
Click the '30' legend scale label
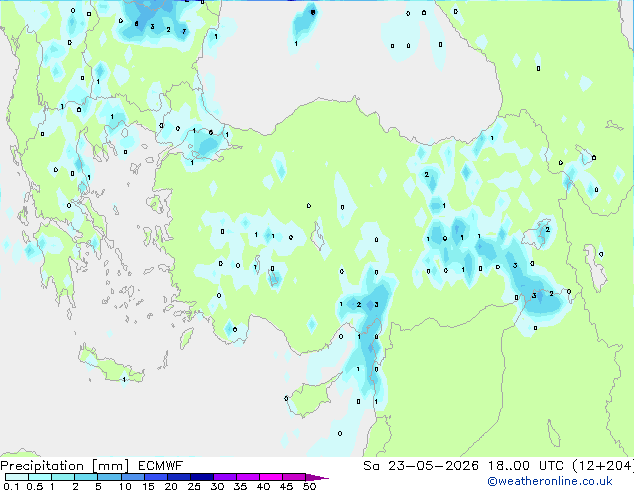[217, 486]
